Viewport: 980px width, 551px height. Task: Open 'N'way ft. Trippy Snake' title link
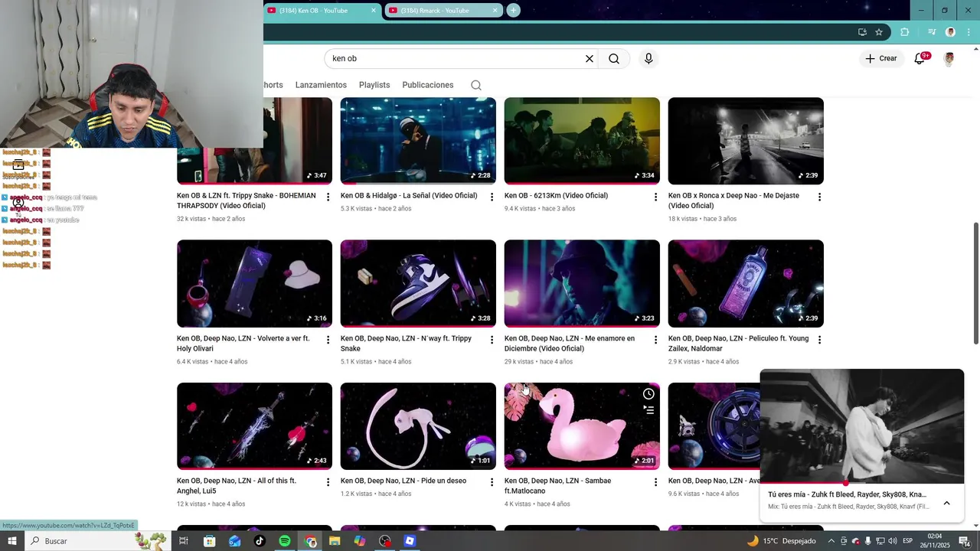click(x=406, y=344)
